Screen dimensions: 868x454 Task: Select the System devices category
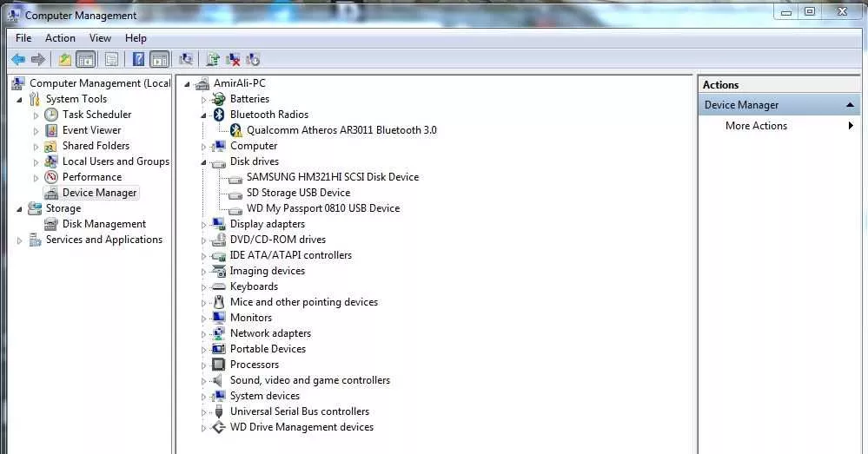coord(265,396)
